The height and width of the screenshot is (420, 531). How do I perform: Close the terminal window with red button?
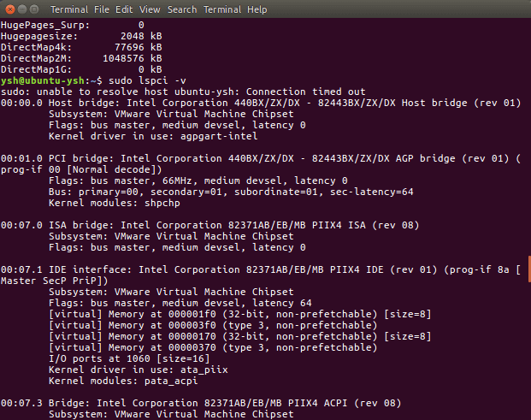10,9
